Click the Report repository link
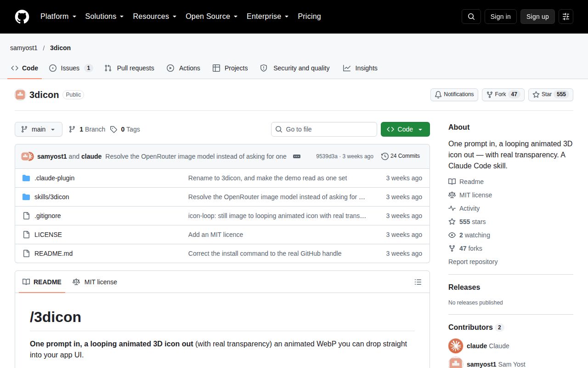The width and height of the screenshot is (588, 368). pyautogui.click(x=473, y=262)
